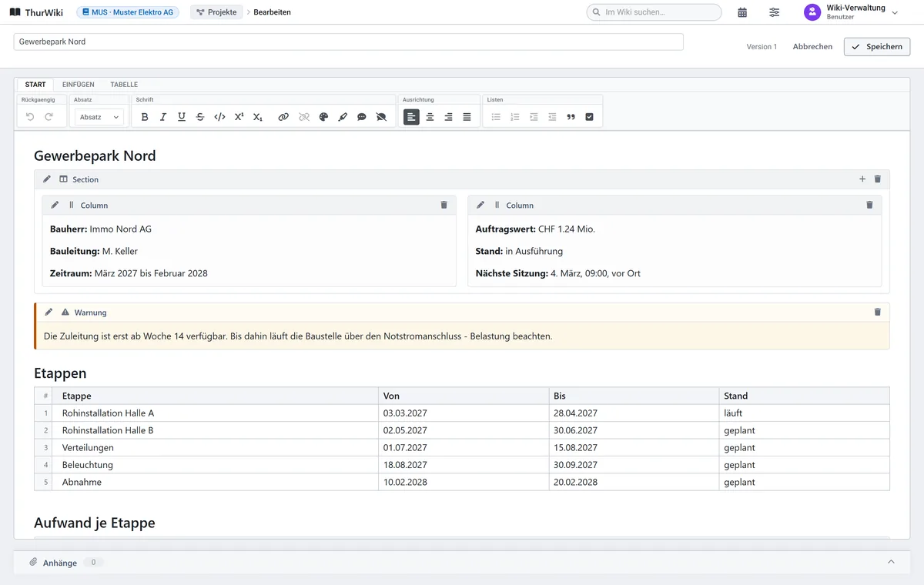Screen dimensions: 924x585
Task: Apply subscript formatting
Action: point(258,117)
